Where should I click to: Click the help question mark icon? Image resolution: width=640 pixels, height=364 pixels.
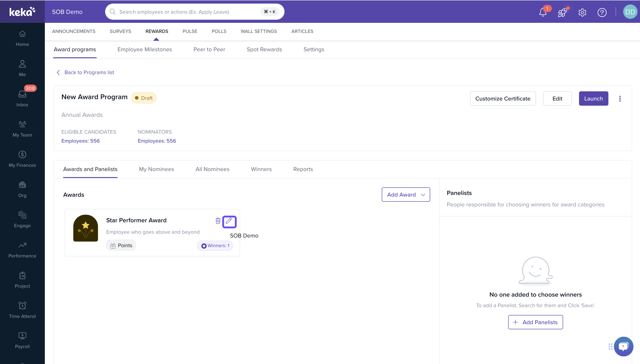point(602,12)
